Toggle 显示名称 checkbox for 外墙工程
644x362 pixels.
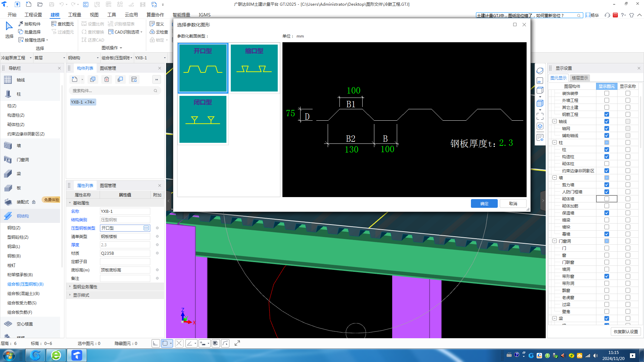click(628, 100)
